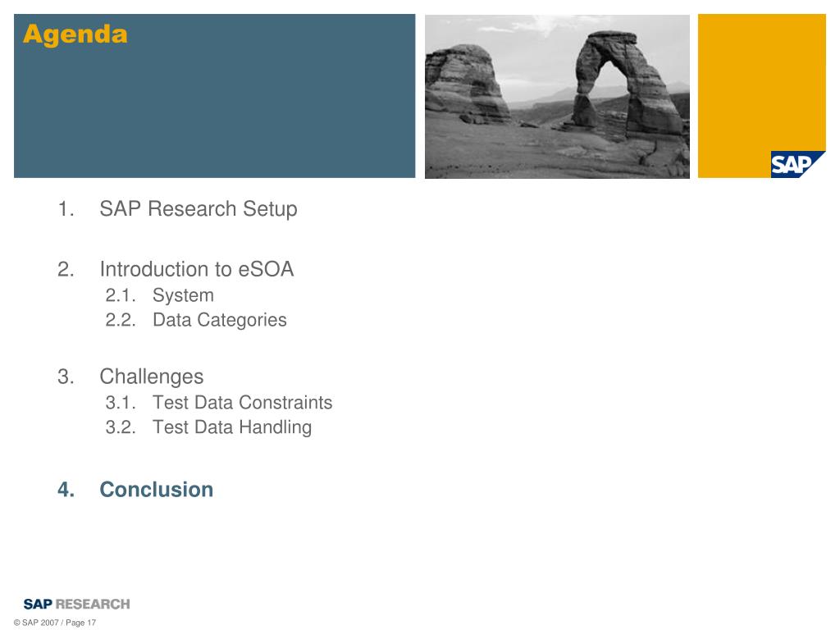The image size is (840, 630).
Task: Click the Agenda title text
Action: (75, 34)
